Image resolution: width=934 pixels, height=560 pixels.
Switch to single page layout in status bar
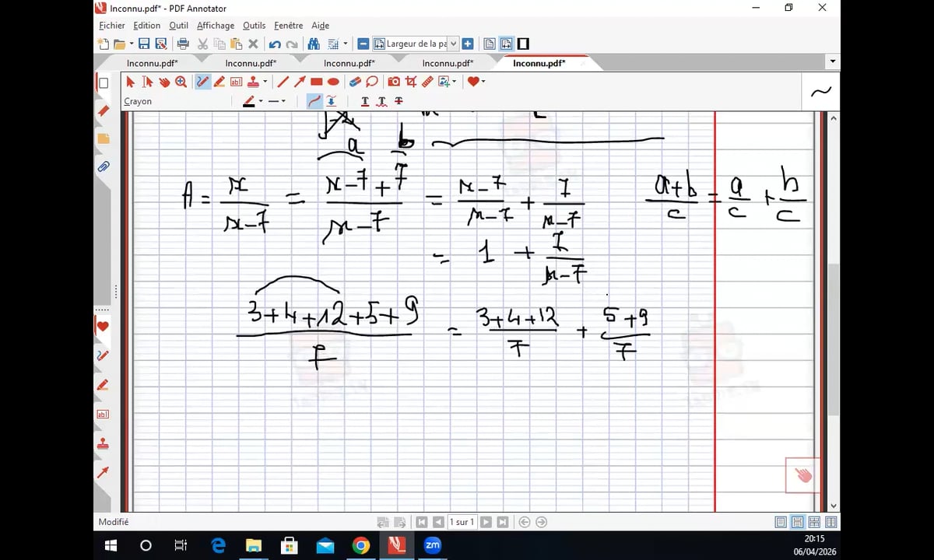(781, 522)
